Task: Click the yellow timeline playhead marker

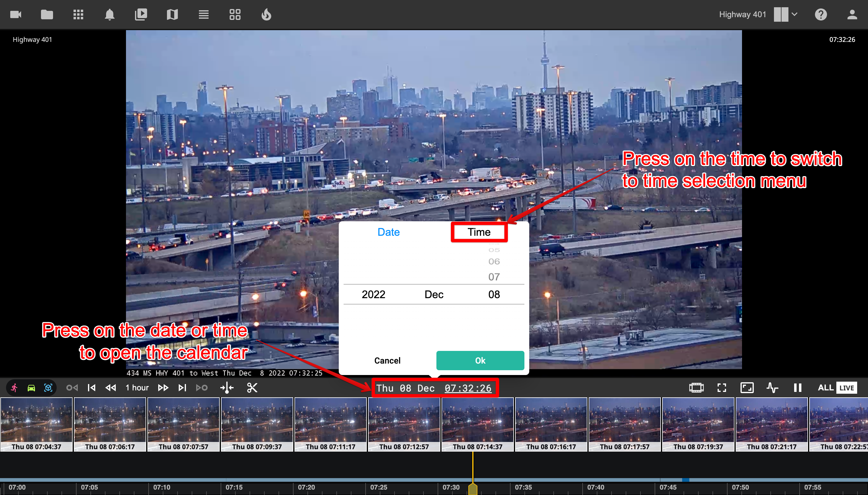Action: (x=473, y=489)
